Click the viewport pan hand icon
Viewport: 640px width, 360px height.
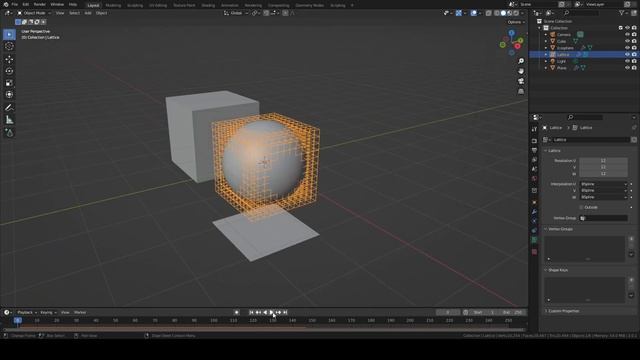coord(521,71)
